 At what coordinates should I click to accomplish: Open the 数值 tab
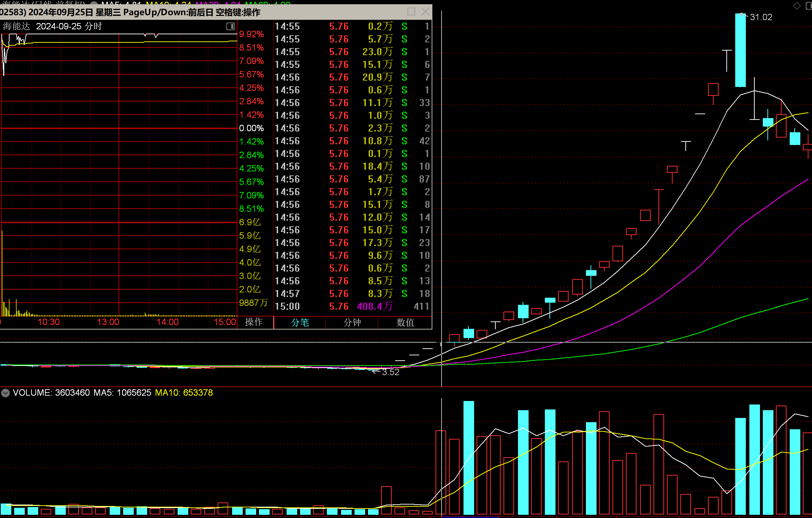pyautogui.click(x=405, y=322)
